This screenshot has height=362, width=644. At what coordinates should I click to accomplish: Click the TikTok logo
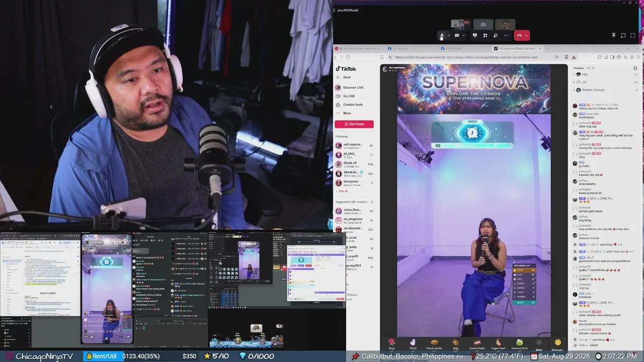click(346, 69)
